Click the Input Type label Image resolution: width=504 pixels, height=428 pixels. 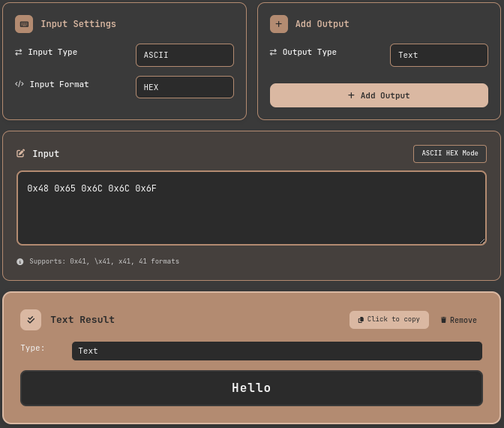[52, 52]
